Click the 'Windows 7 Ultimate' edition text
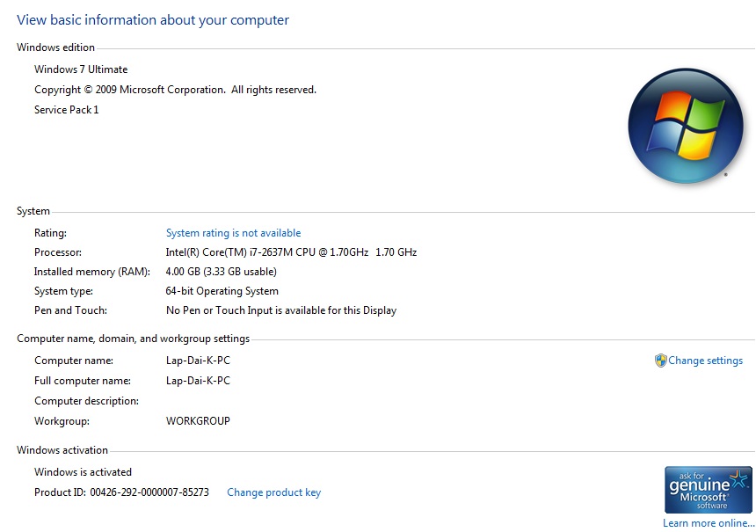The image size is (756, 532). pos(81,69)
